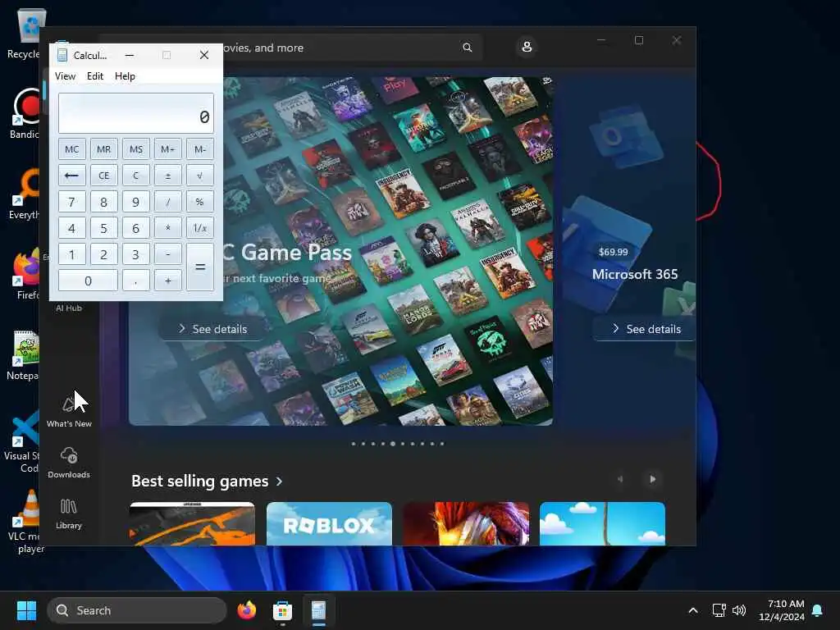Click the multiply key in Calculator

click(167, 228)
